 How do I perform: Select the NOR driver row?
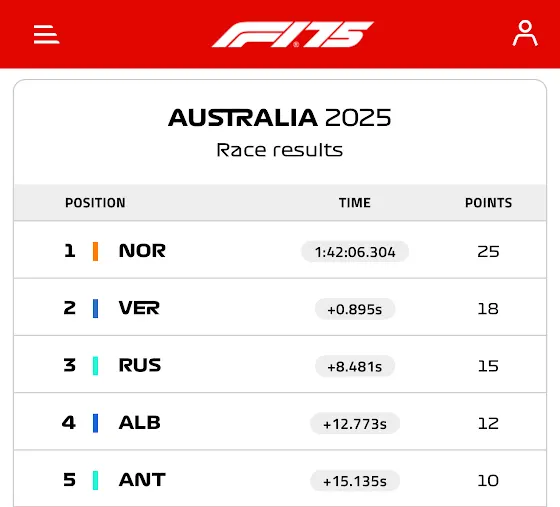click(x=280, y=250)
